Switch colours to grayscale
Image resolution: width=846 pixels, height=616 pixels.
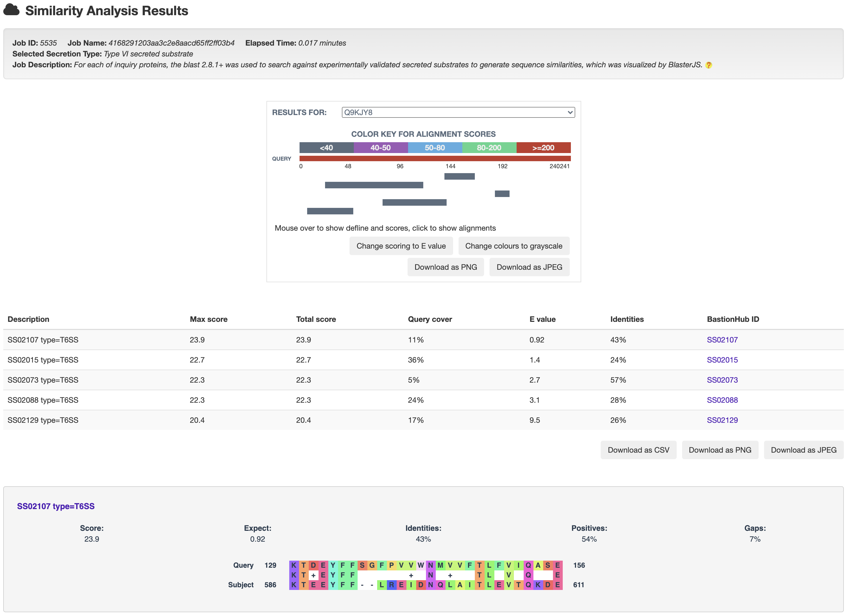[x=513, y=246]
